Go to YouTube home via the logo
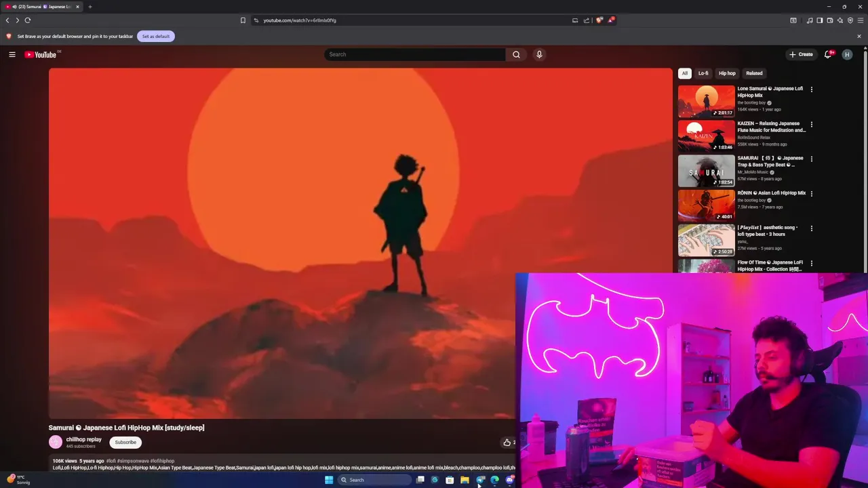The width and height of the screenshot is (868, 488). [x=41, y=54]
